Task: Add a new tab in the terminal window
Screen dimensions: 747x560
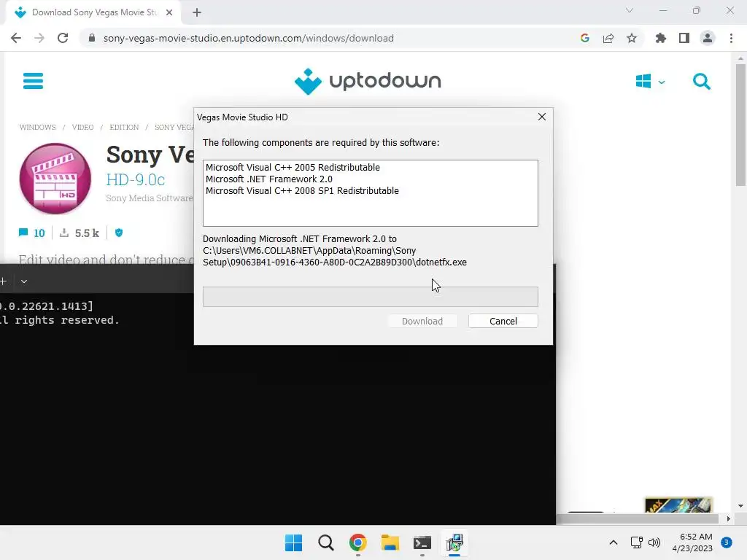Action: [4, 281]
